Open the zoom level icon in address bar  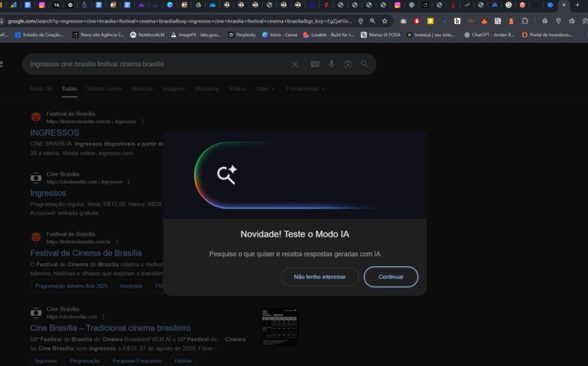373,21
